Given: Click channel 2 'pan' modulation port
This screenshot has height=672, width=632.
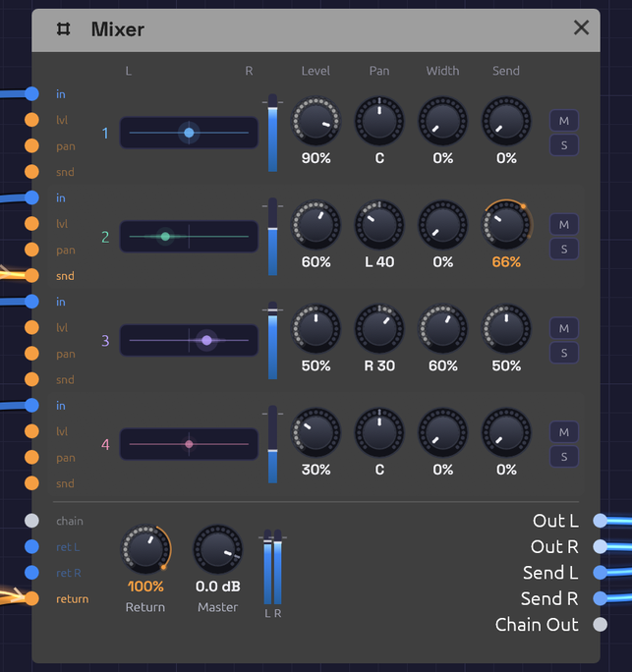Looking at the screenshot, I should 31,250.
